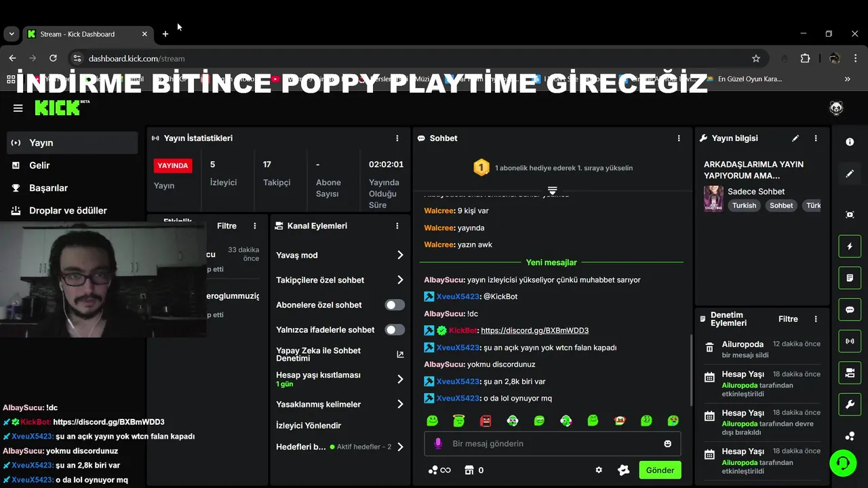Click the camera/video icon in the right sidebar
Image resolution: width=868 pixels, height=488 pixels.
[x=850, y=373]
